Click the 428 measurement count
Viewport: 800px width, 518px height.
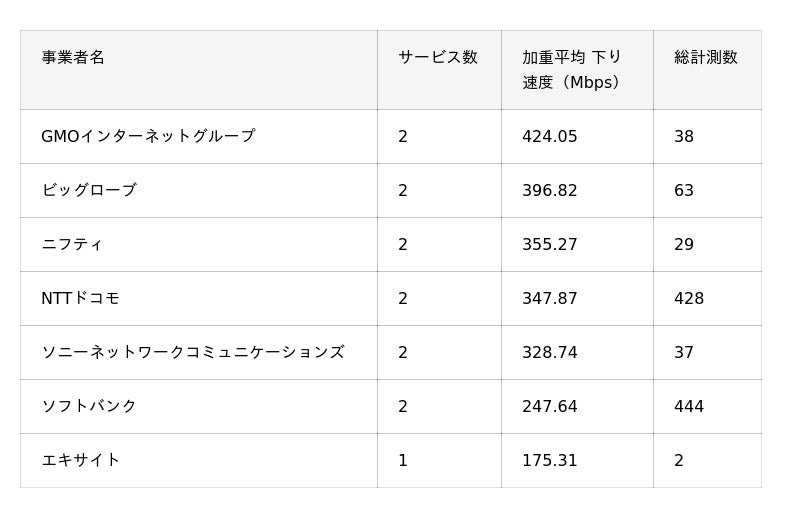(x=689, y=298)
